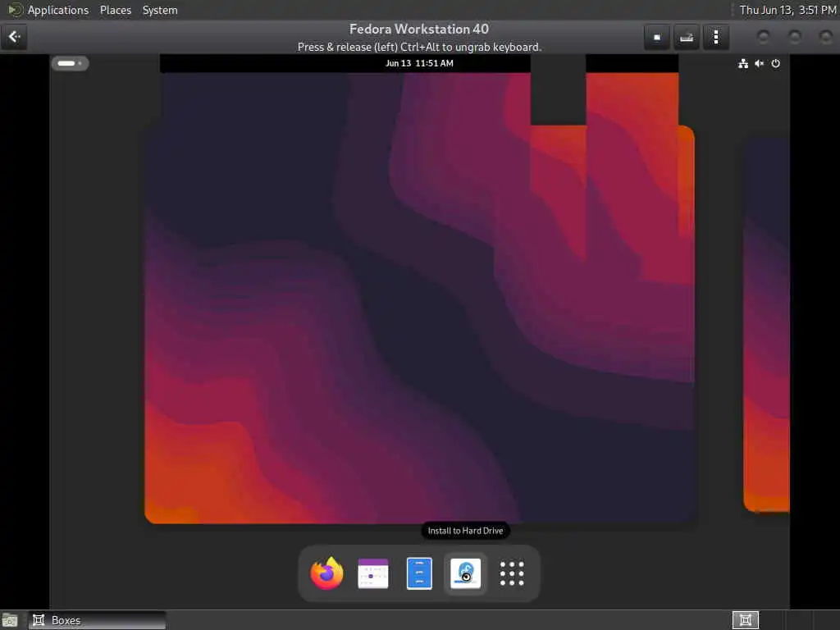Launch Firefox from the Fedora dock
840x630 pixels.
(326, 573)
